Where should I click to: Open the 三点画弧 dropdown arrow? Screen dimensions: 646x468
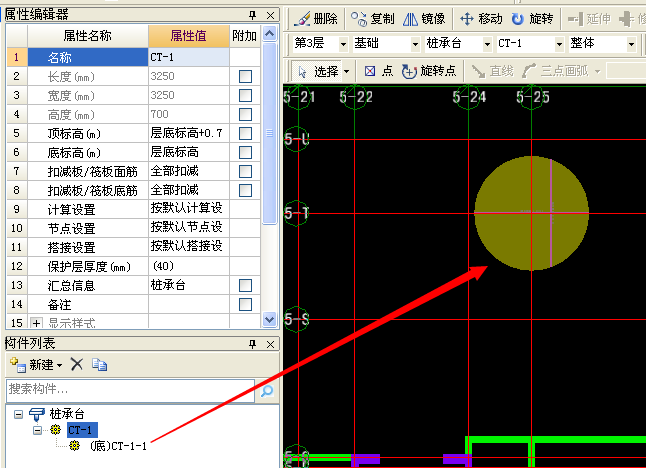pyautogui.click(x=597, y=71)
